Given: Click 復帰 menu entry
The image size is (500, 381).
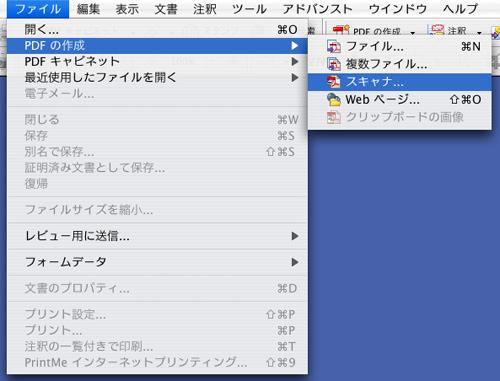Looking at the screenshot, I should [157, 184].
